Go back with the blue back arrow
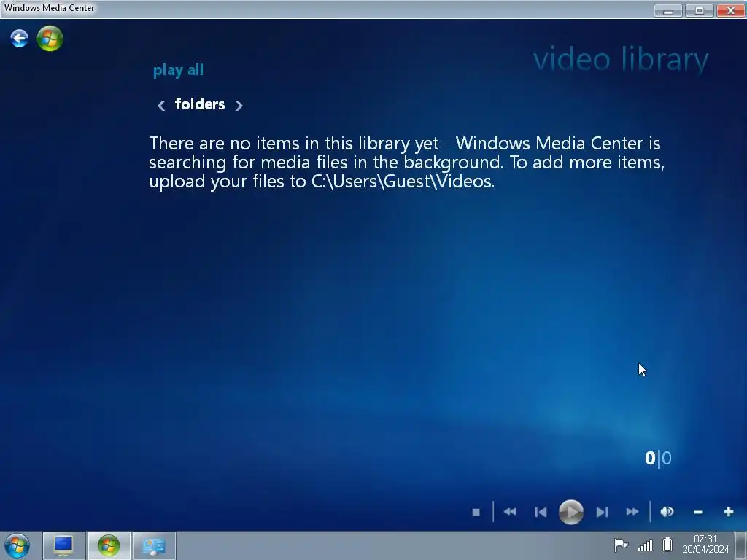 click(x=20, y=39)
